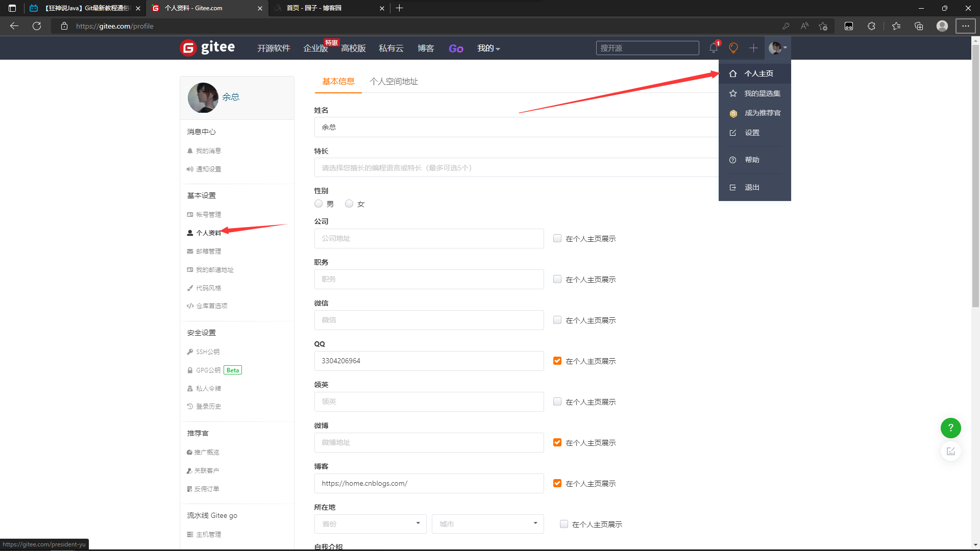980x551 pixels.
Task: Open 邮箱管理 in sidebar
Action: 208,252
